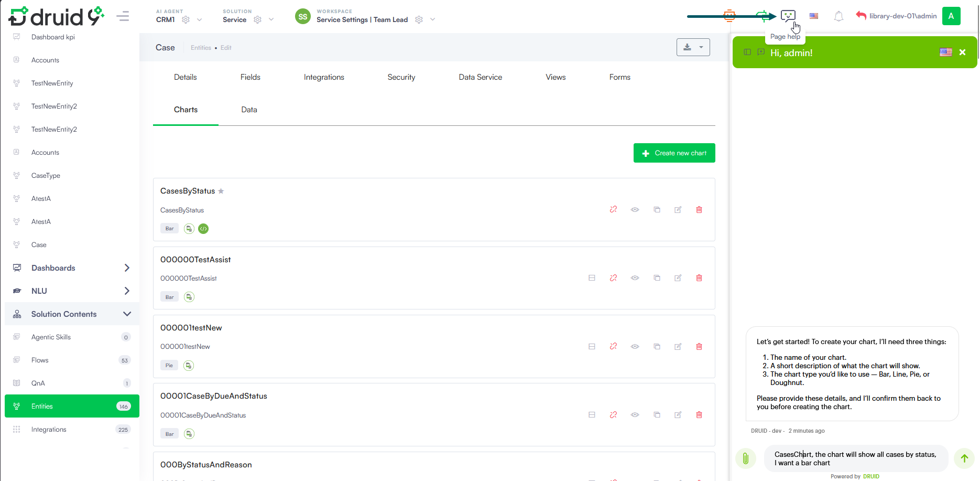Image resolution: width=980 pixels, height=481 pixels.
Task: Open the Page help chatbot icon
Action: [788, 16]
